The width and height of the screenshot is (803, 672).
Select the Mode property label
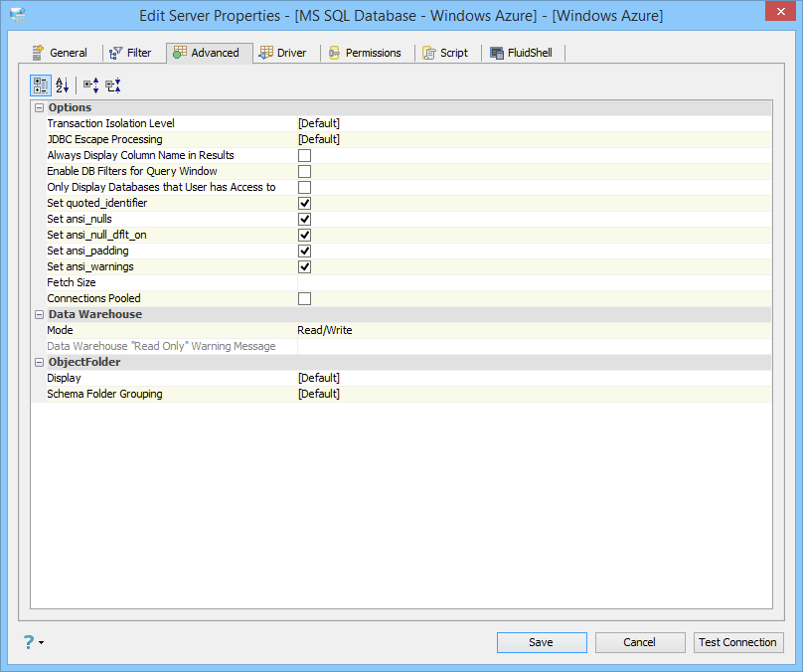point(60,330)
